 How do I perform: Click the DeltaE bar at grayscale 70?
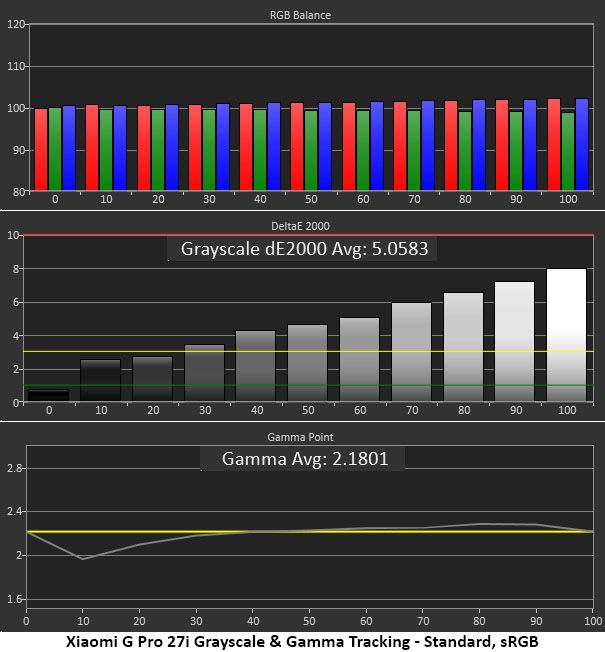411,352
